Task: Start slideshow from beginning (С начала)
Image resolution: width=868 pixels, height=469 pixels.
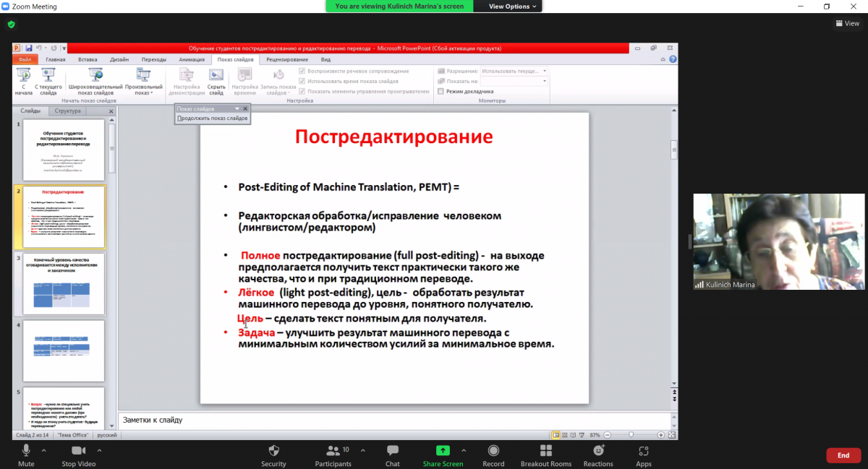Action: [x=24, y=82]
